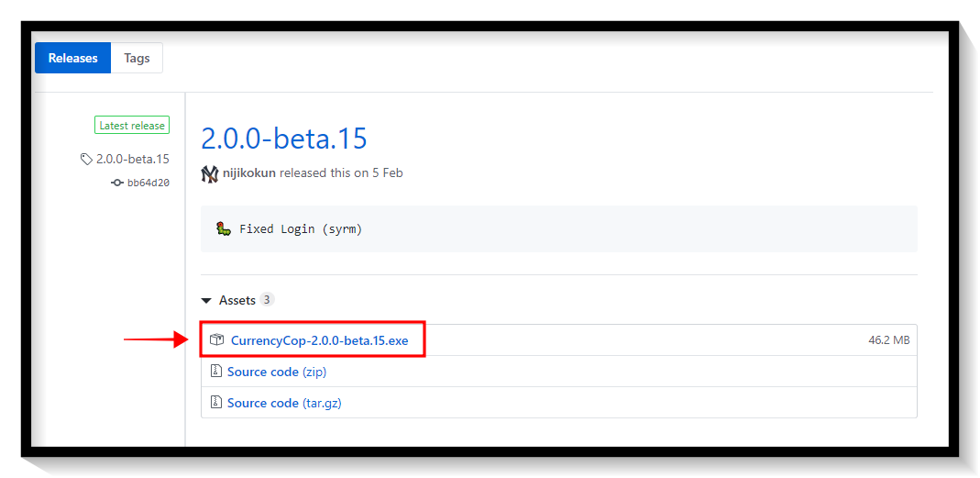
Task: Download Source code (zip)
Action: coord(277,372)
